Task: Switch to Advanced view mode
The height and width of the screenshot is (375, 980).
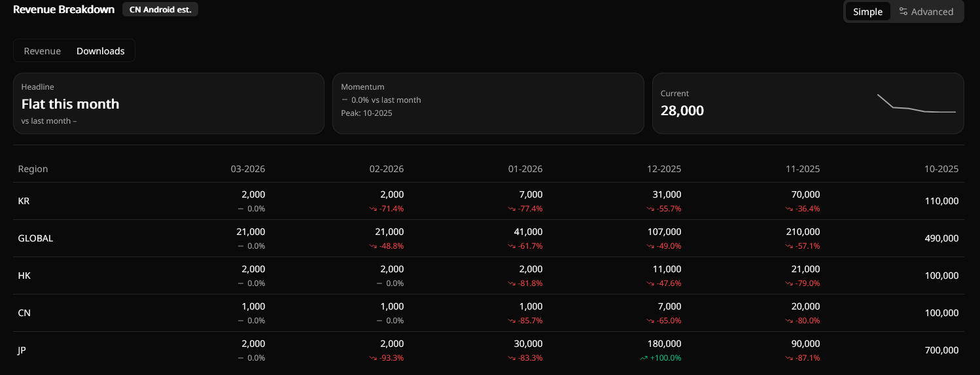Action: (x=926, y=11)
